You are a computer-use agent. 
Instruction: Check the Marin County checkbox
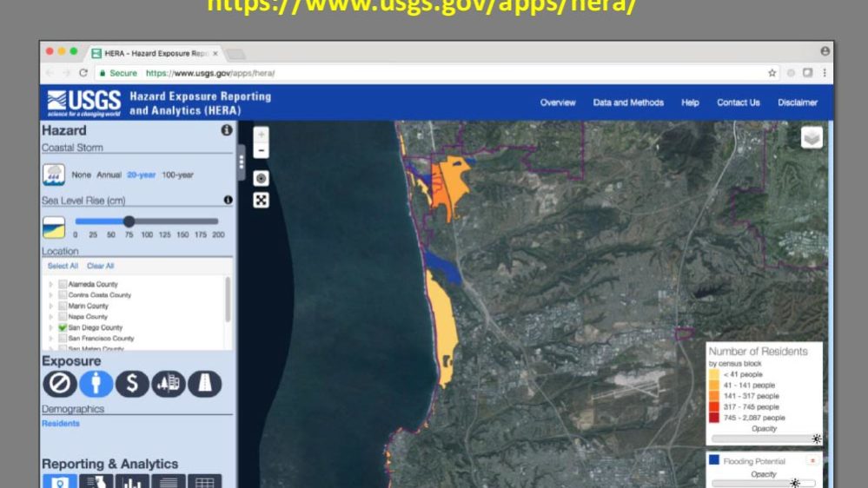[63, 306]
